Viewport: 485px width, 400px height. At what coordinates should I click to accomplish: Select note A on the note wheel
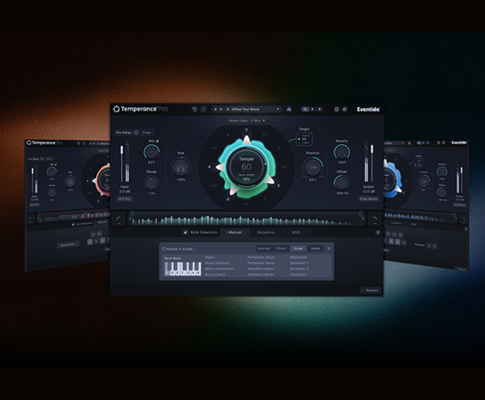pos(210,167)
